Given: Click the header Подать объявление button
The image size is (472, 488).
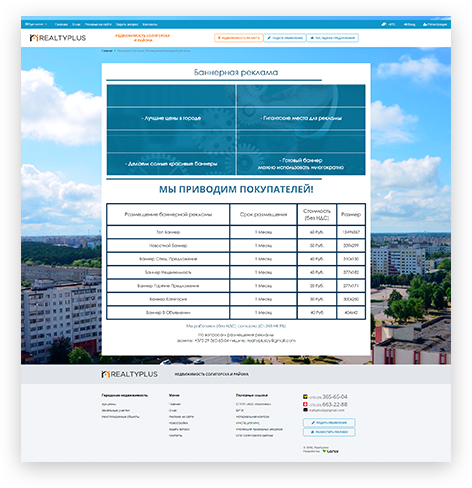Looking at the screenshot, I should point(285,38).
